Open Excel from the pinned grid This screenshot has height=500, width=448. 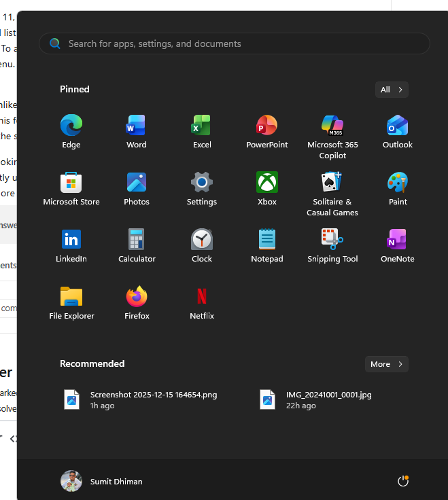(x=202, y=132)
